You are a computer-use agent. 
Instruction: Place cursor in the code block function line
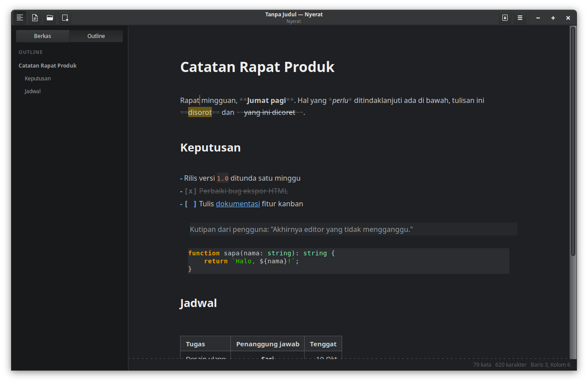[261, 253]
